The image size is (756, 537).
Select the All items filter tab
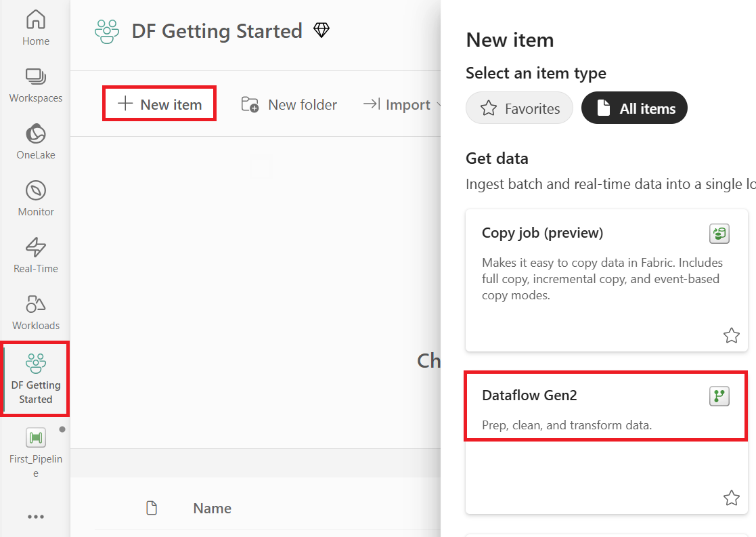pyautogui.click(x=634, y=108)
